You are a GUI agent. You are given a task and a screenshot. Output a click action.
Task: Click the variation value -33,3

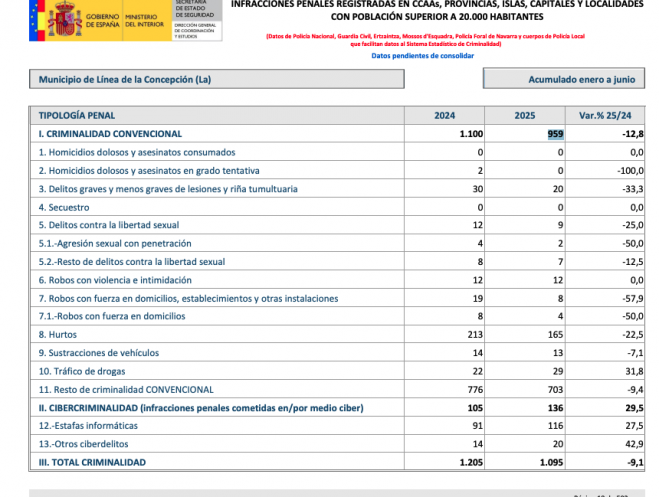[633, 189]
